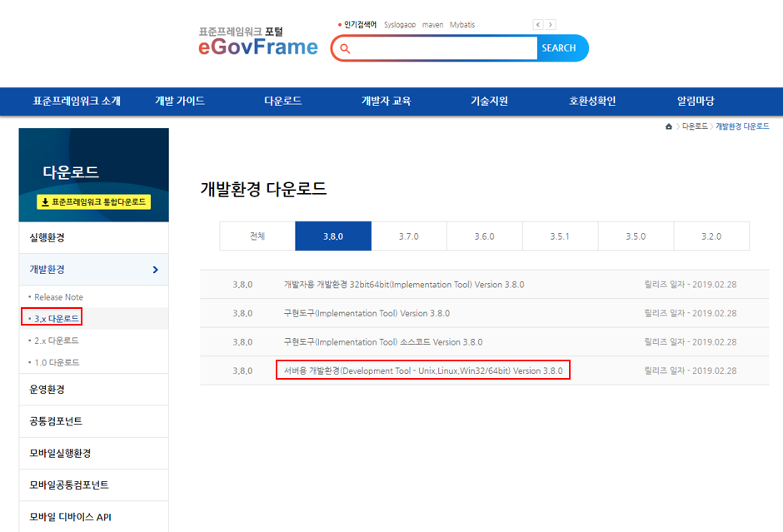Select the 3.7.0 version tab
783x532 pixels.
[408, 236]
